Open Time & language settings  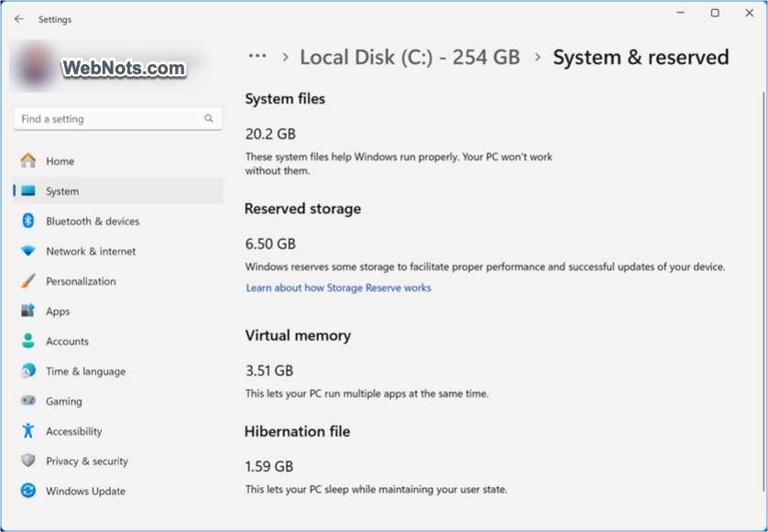[x=117, y=371]
